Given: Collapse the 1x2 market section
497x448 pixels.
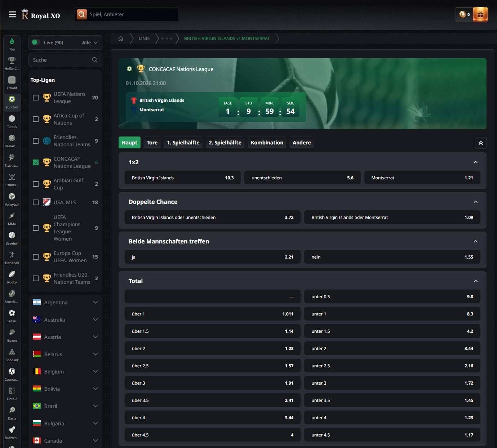Looking at the screenshot, I should pos(476,162).
